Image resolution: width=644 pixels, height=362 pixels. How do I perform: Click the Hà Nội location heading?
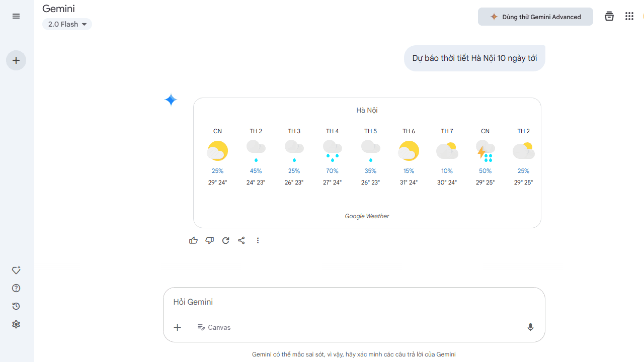pos(367,110)
